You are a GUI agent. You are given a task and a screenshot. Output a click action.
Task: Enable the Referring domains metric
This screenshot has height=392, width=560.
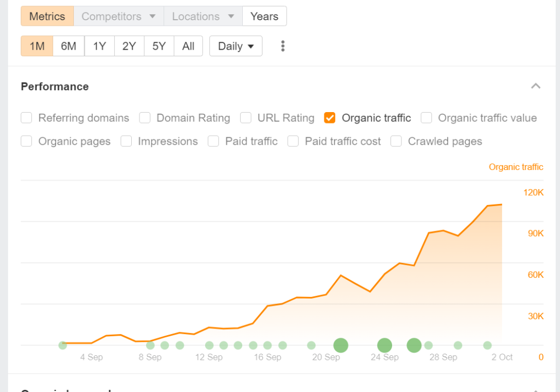click(x=26, y=118)
